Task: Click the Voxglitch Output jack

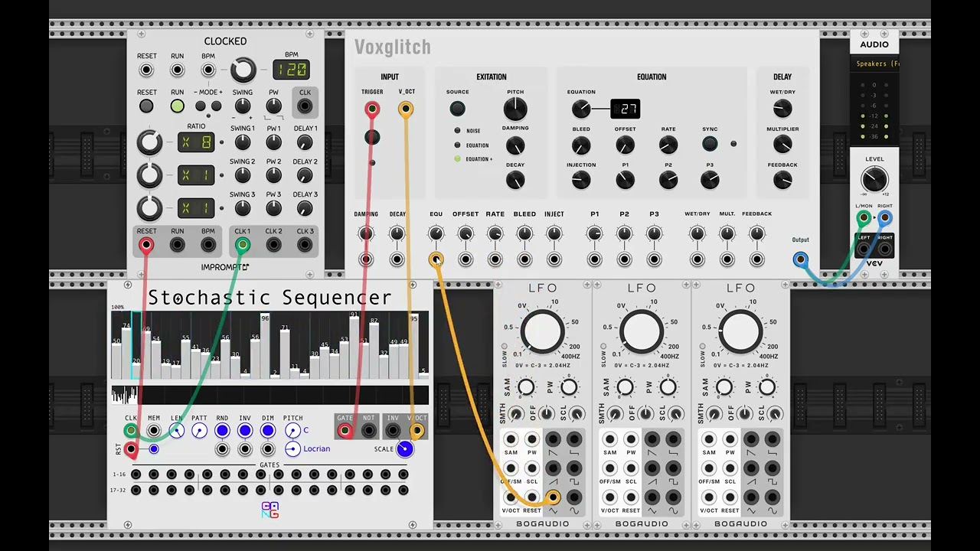Action: click(x=800, y=259)
